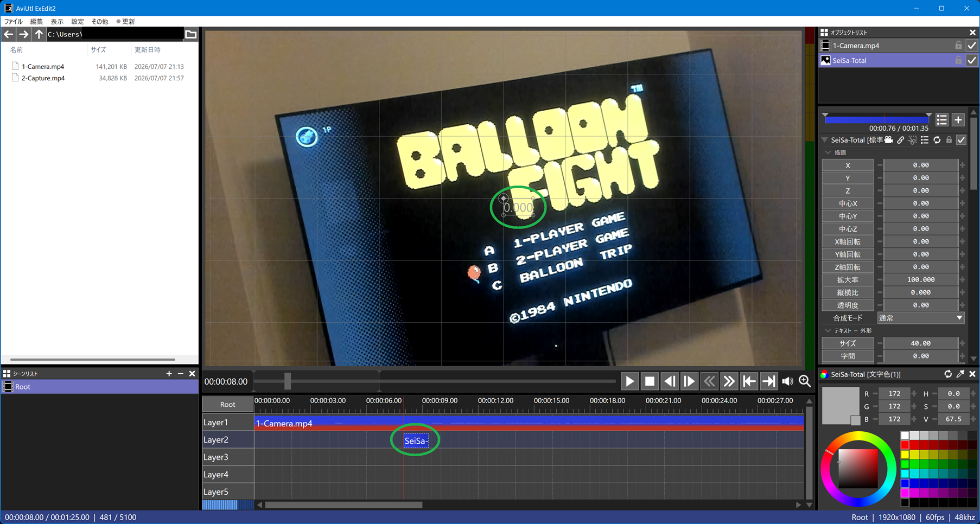980x524 pixels.
Task: Toggle the enable checkbox in SeiSa-Total settings header
Action: (962, 140)
